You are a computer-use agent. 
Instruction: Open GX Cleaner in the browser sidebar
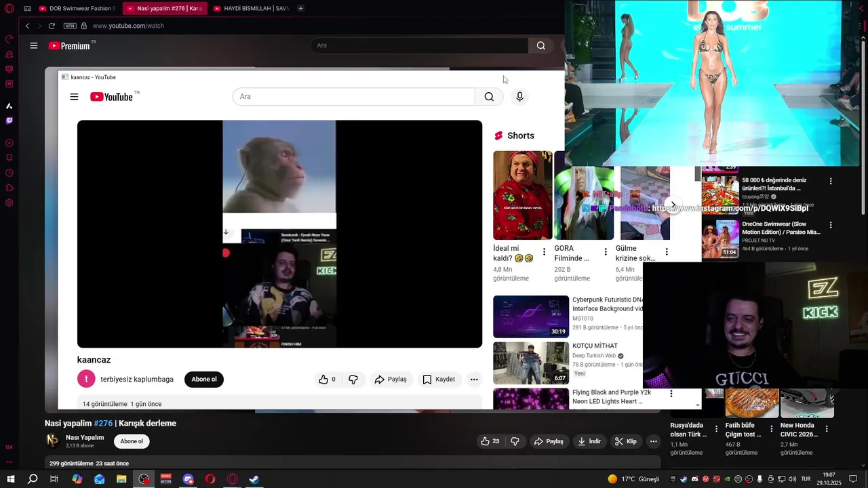coord(9,54)
